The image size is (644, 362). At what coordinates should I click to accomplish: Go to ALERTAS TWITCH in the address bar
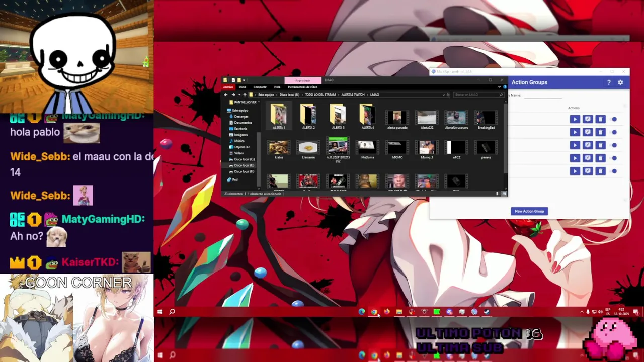pyautogui.click(x=353, y=95)
